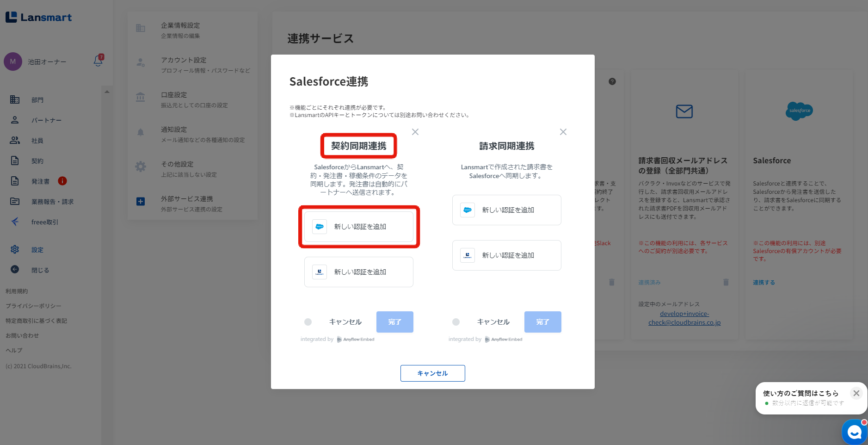Select 通知設定 in settings list
868x445 pixels.
click(192, 134)
